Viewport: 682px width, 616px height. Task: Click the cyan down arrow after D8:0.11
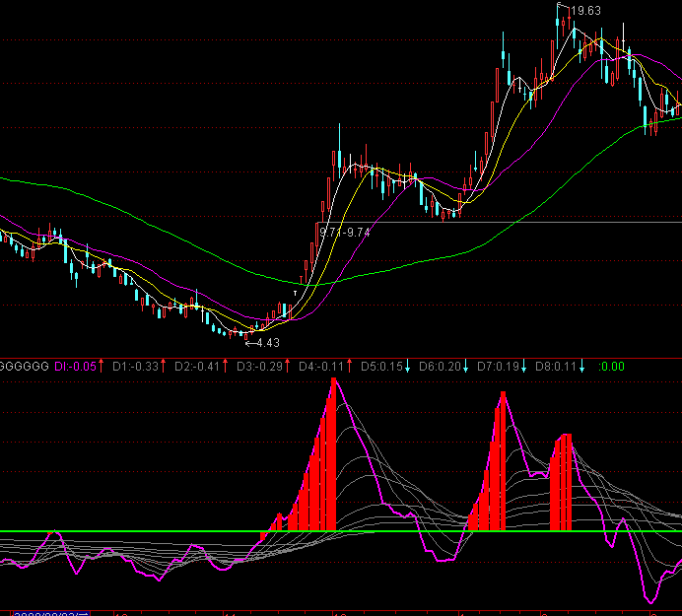pyautogui.click(x=582, y=367)
